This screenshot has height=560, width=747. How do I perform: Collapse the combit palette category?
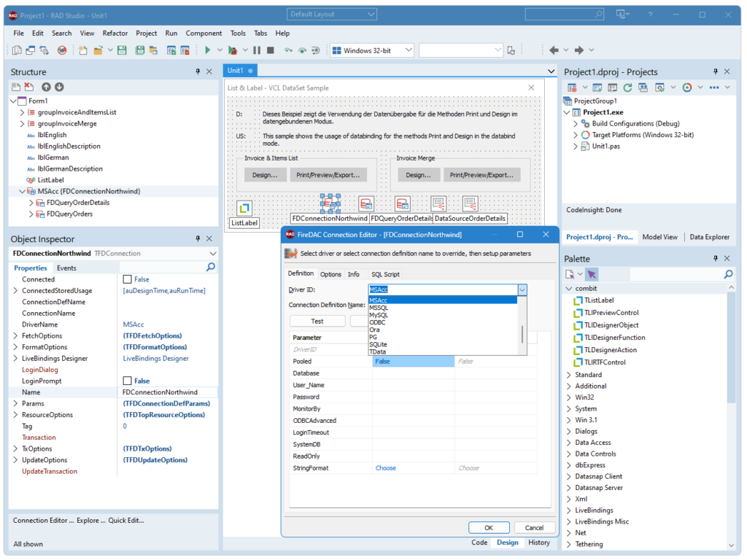coord(569,289)
